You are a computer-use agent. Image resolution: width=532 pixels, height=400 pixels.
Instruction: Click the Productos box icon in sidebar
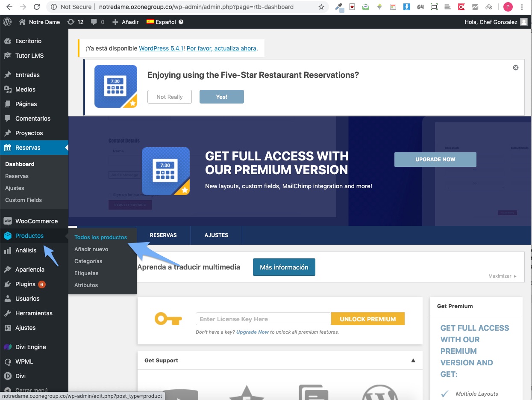pyautogui.click(x=8, y=236)
